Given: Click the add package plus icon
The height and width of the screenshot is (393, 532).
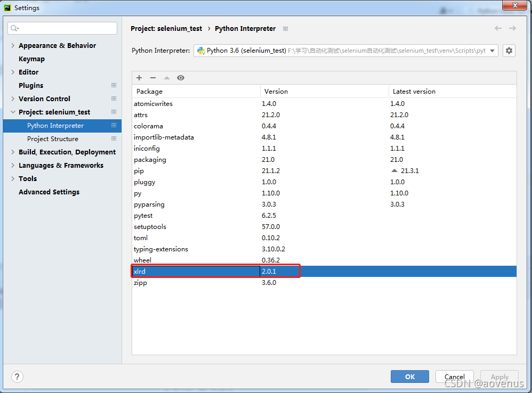Looking at the screenshot, I should [x=139, y=78].
